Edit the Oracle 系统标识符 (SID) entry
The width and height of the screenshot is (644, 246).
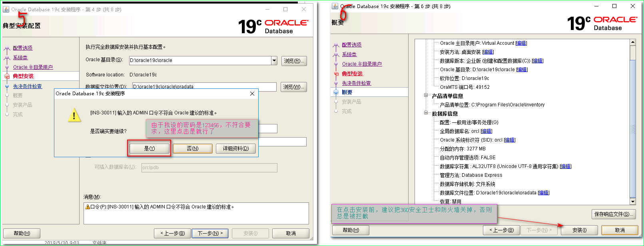click(510, 140)
